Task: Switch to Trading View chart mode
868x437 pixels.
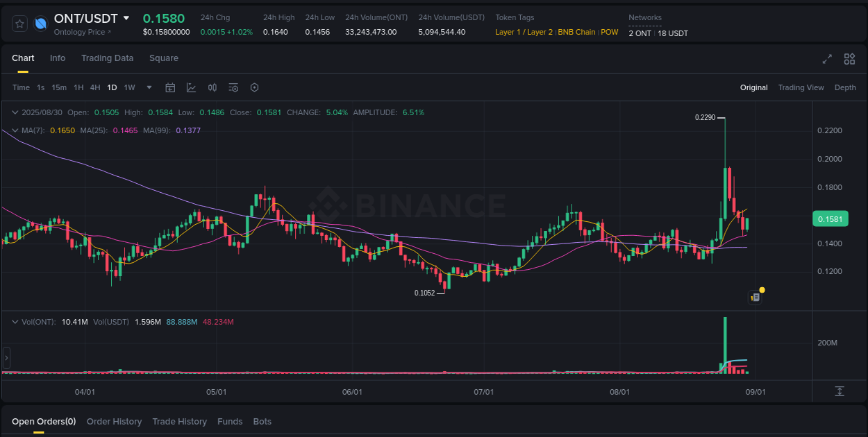Action: [801, 87]
